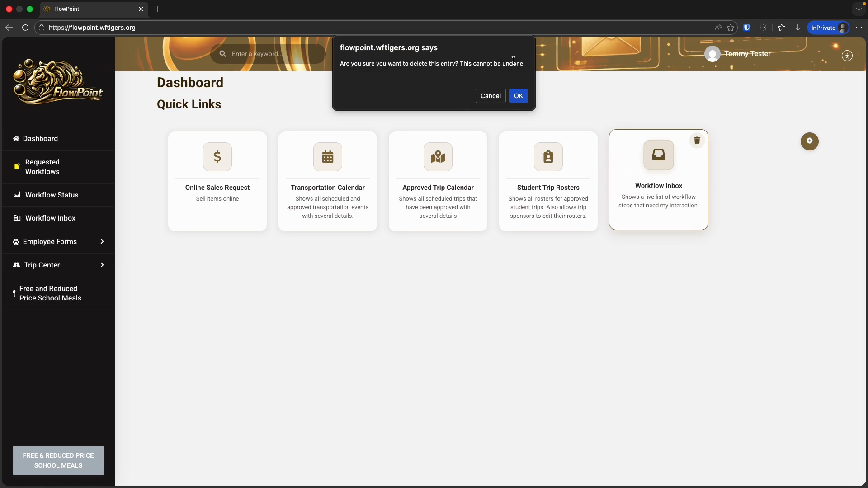Click the Workflow Inbox tray icon

coord(658,155)
